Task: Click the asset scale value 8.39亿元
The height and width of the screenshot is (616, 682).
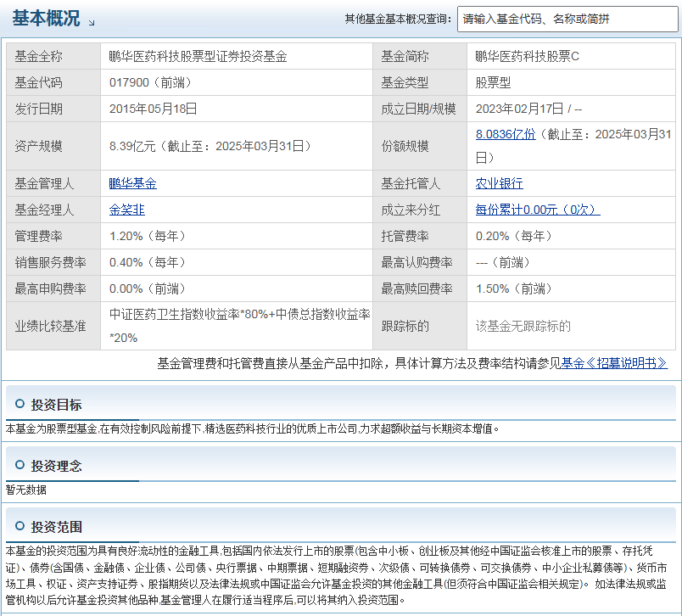Action: [x=132, y=146]
